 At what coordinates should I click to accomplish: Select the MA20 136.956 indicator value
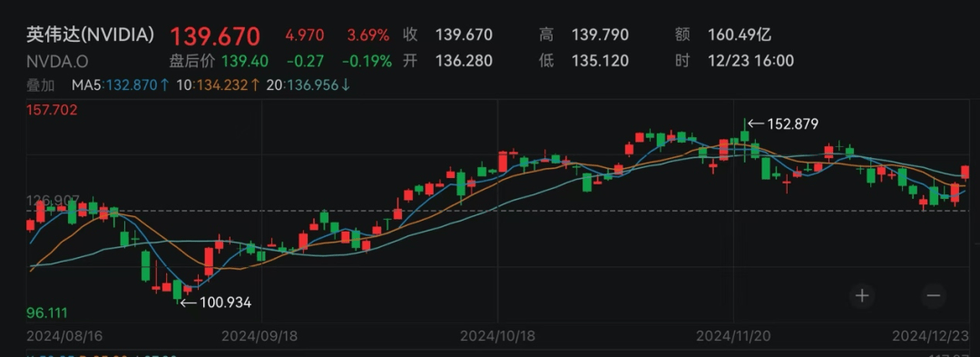pos(309,85)
